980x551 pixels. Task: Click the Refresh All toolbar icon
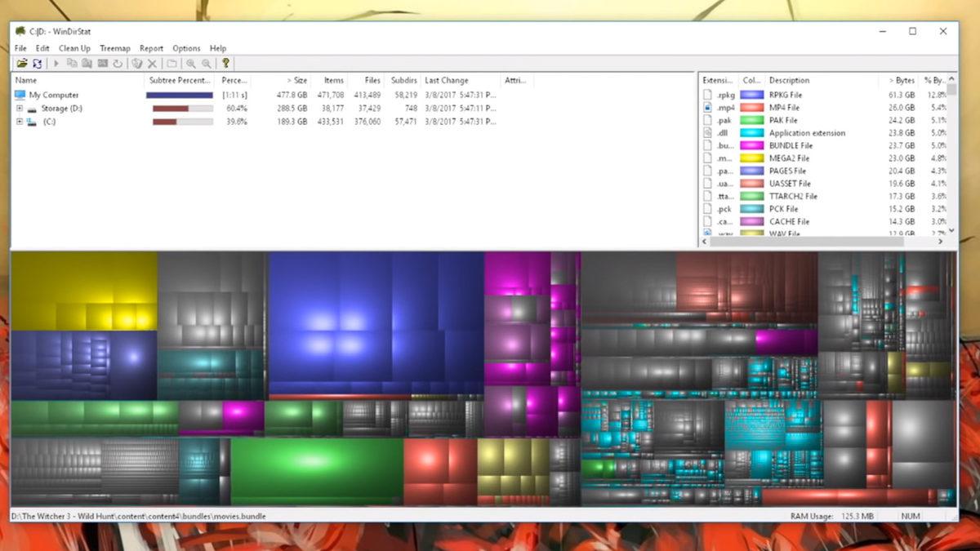coord(37,64)
